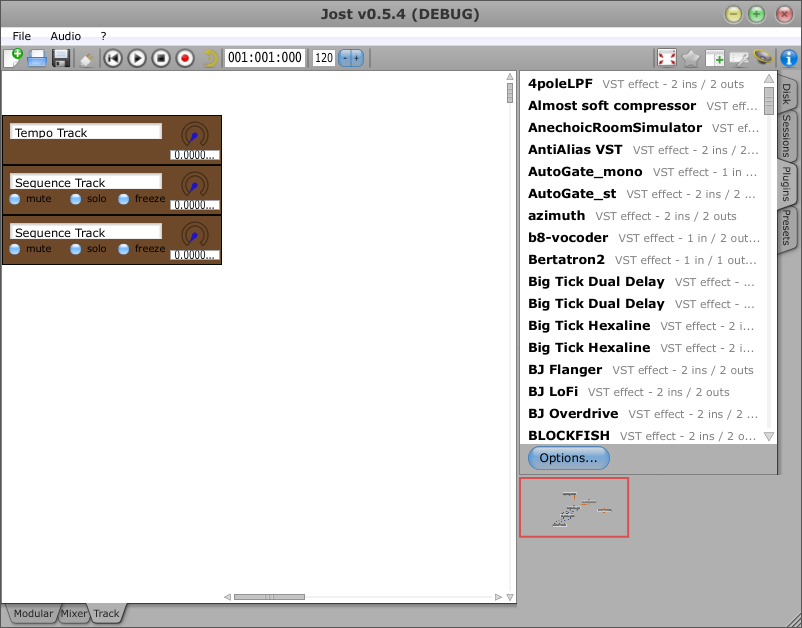Click the yellow loop toggle icon
This screenshot has width=802, height=628.
210,58
